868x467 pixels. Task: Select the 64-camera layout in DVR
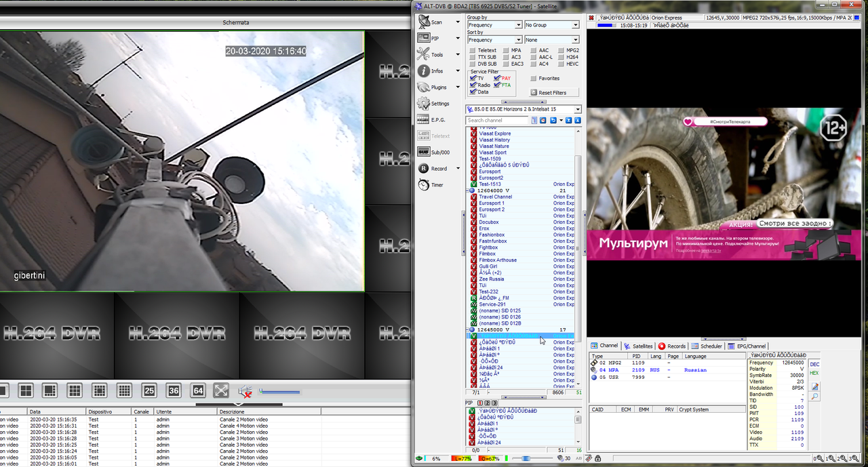[x=198, y=390]
